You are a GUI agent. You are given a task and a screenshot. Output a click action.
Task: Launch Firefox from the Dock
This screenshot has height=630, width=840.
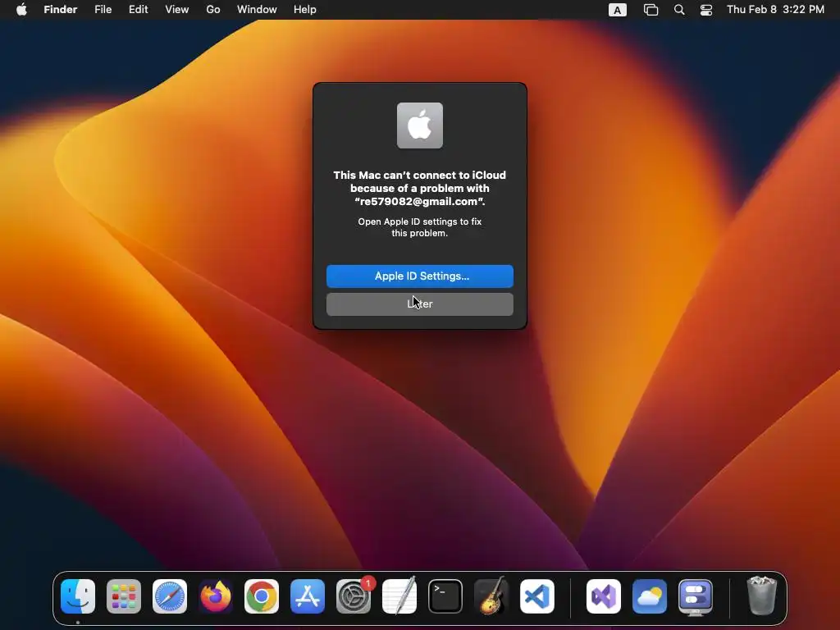pos(216,596)
